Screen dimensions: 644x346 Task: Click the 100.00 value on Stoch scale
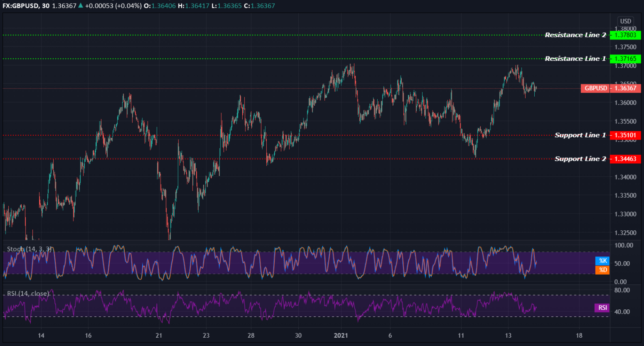click(x=624, y=245)
